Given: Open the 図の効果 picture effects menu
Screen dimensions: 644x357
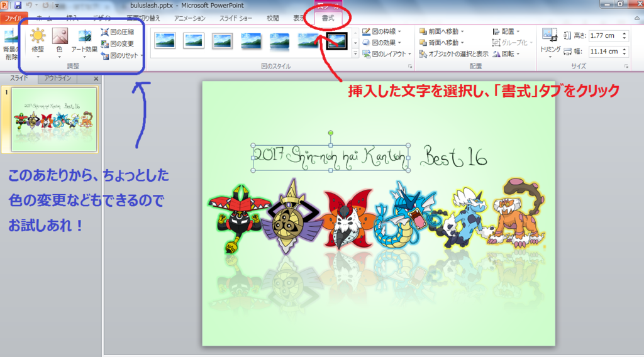Looking at the screenshot, I should click(382, 42).
